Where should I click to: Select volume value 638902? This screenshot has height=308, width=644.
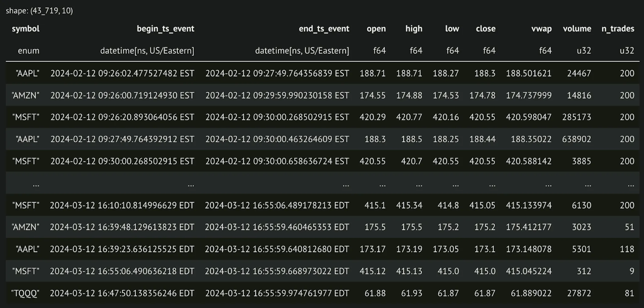pyautogui.click(x=577, y=139)
